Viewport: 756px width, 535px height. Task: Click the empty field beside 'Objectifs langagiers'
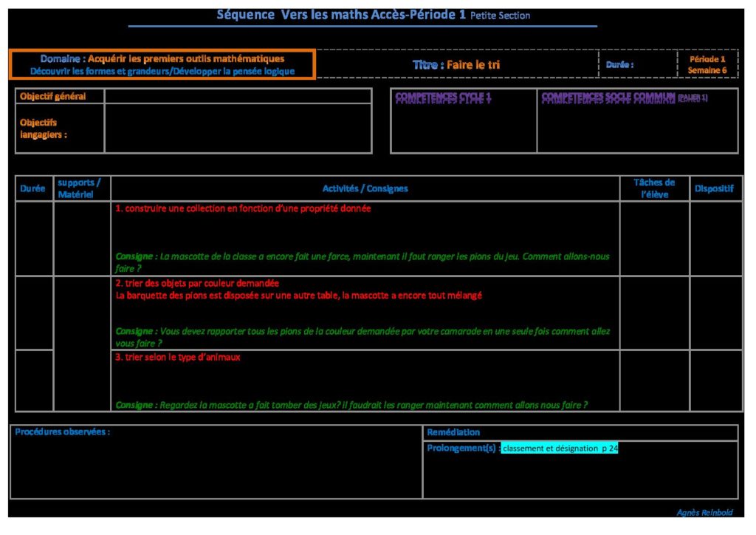click(238, 129)
